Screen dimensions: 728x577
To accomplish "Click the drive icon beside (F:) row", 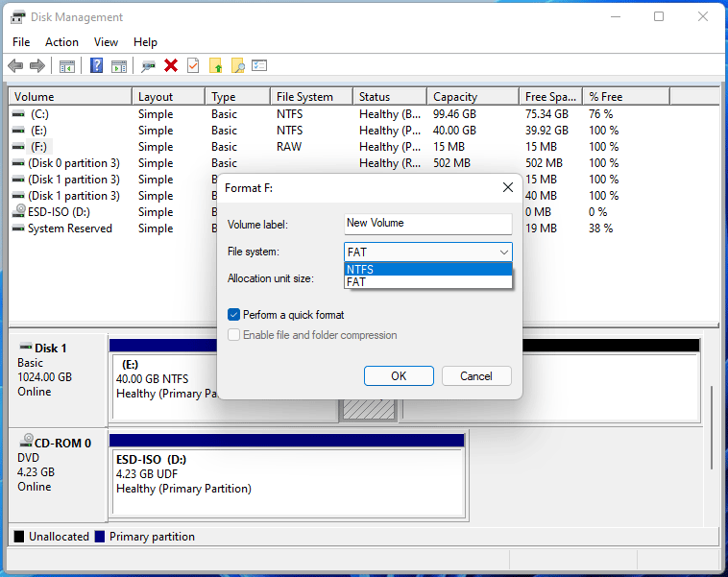I will coord(18,147).
